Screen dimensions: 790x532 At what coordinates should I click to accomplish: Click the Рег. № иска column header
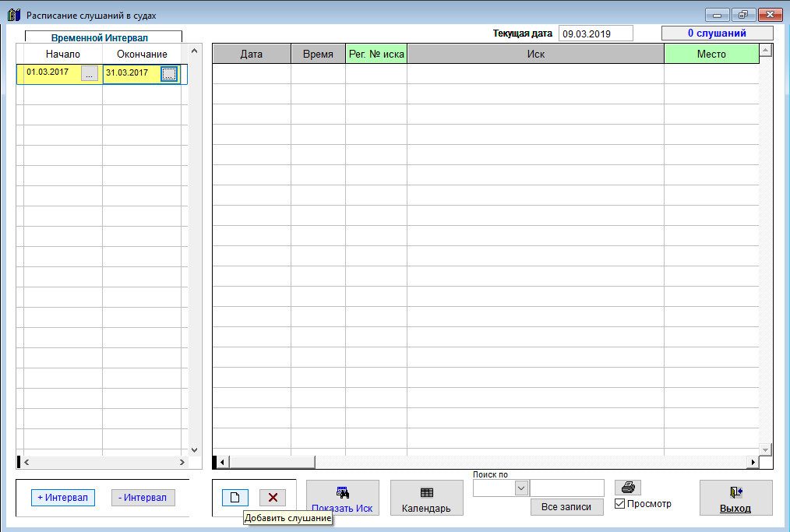[x=376, y=54]
